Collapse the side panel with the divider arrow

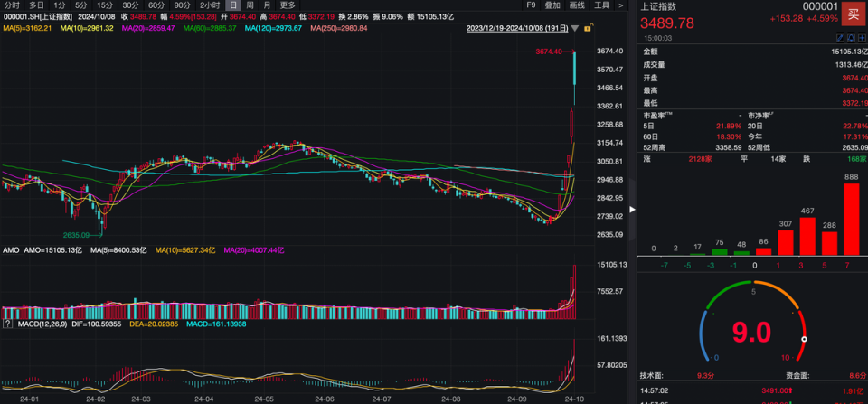(x=632, y=209)
